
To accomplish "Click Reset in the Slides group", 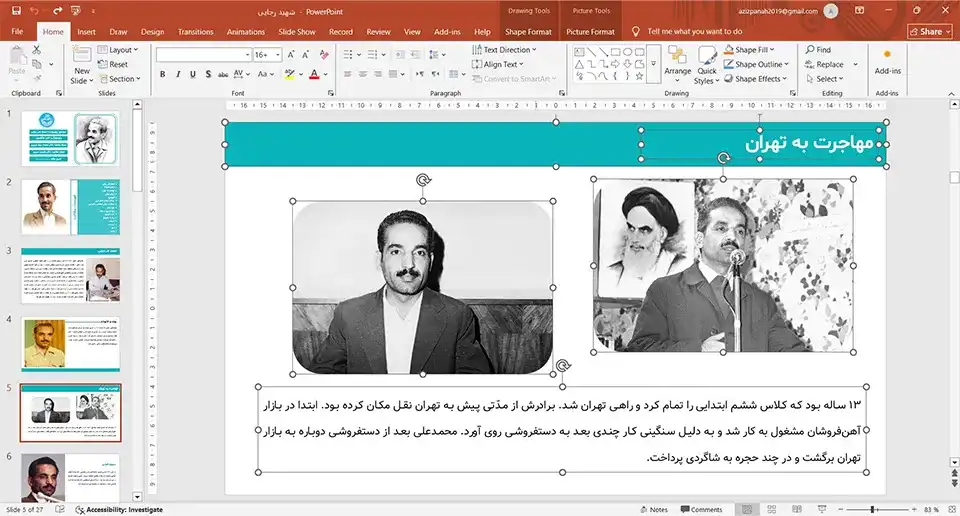I will point(113,64).
